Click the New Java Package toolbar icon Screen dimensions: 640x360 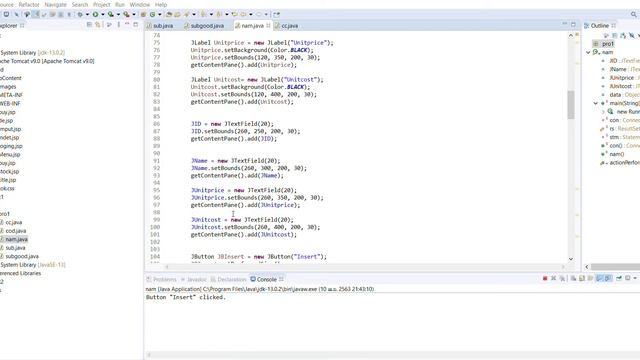tap(144, 14)
